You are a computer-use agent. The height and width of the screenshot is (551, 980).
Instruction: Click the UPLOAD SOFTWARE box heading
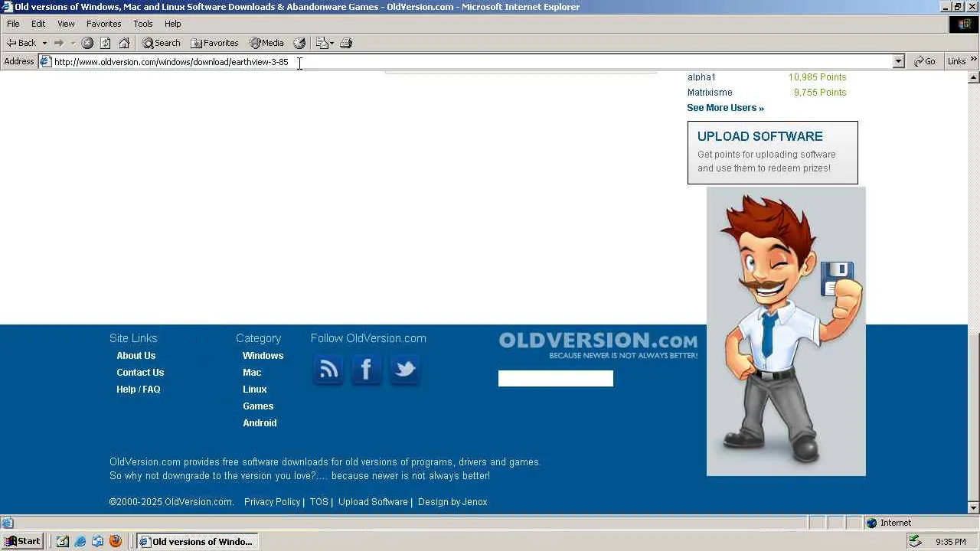pos(760,136)
